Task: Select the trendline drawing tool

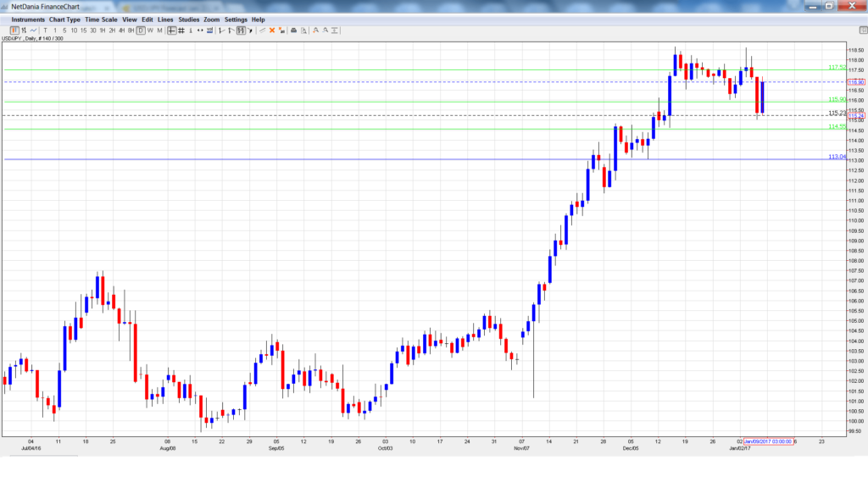Action: pyautogui.click(x=220, y=30)
